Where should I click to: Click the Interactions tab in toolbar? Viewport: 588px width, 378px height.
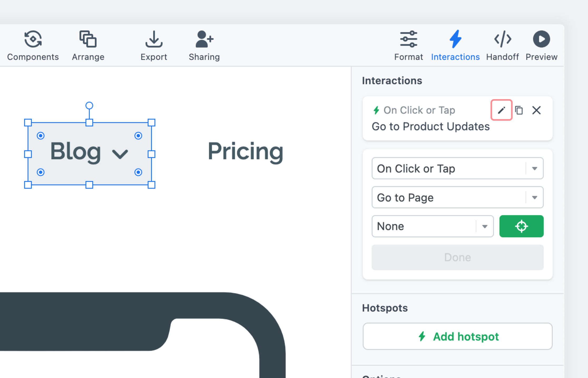455,45
